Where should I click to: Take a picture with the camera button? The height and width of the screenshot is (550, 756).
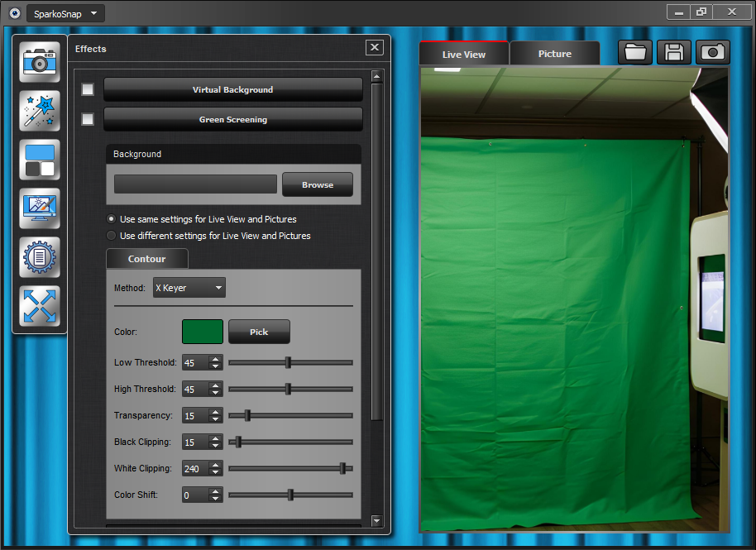pyautogui.click(x=712, y=53)
